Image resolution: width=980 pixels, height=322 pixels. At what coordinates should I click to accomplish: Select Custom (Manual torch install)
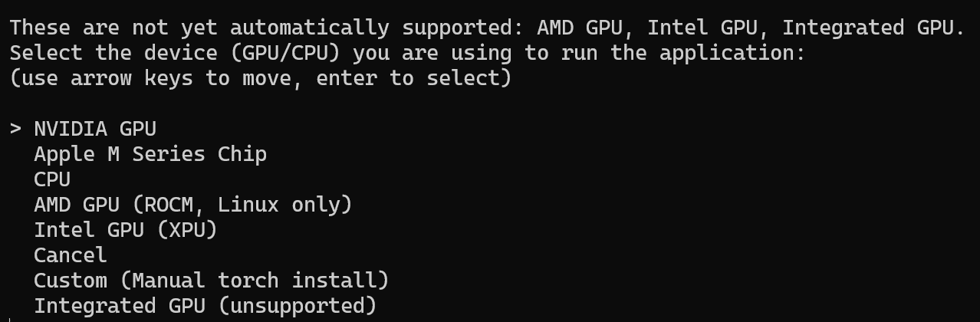[x=212, y=281]
